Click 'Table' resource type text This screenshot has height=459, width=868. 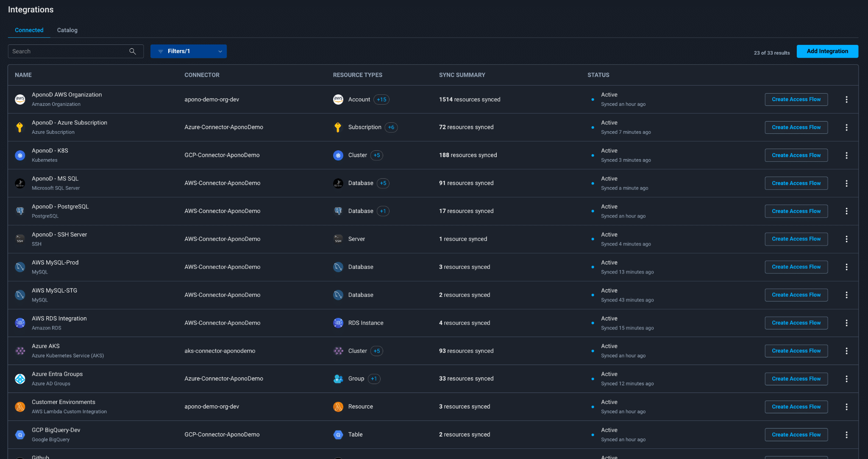coord(355,435)
